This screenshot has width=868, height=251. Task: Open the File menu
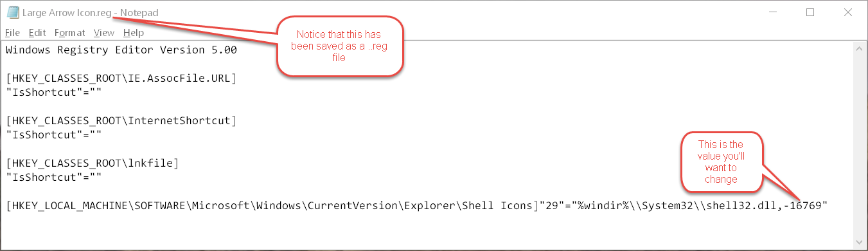pyautogui.click(x=12, y=33)
